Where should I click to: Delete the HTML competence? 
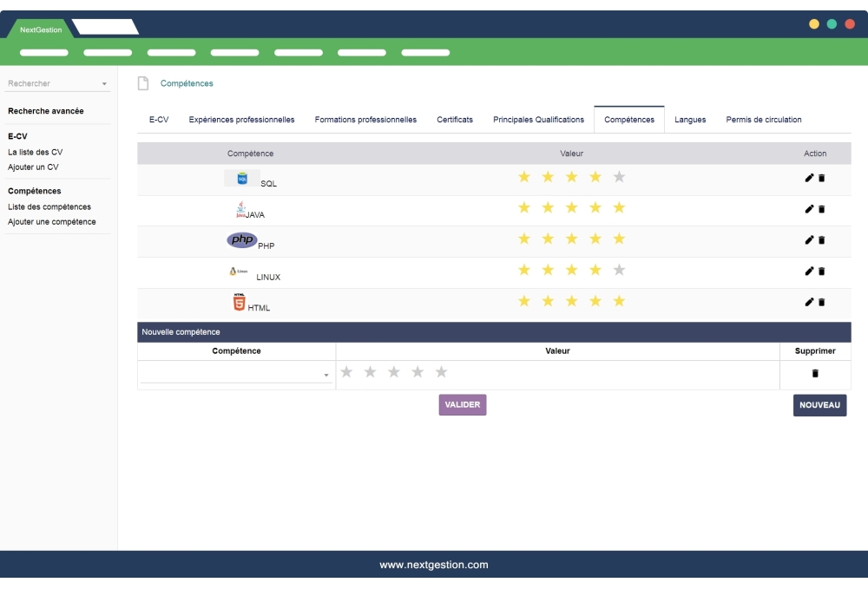822,302
